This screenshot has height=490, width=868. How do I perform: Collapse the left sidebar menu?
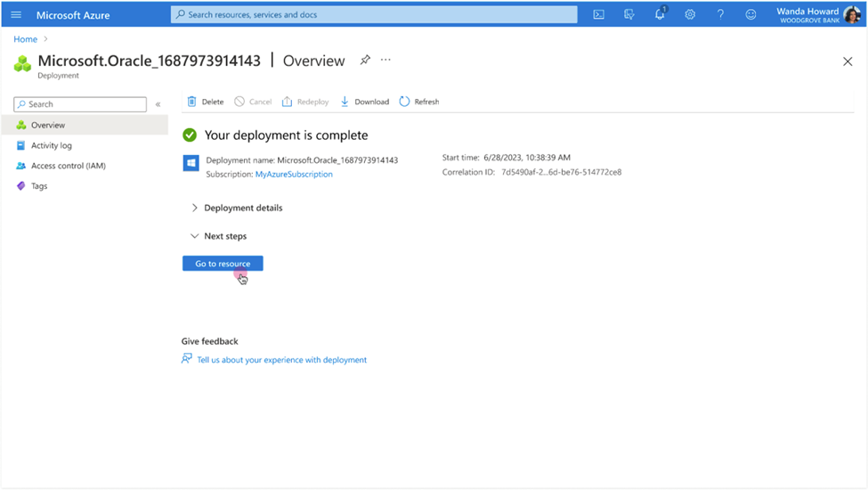(158, 104)
